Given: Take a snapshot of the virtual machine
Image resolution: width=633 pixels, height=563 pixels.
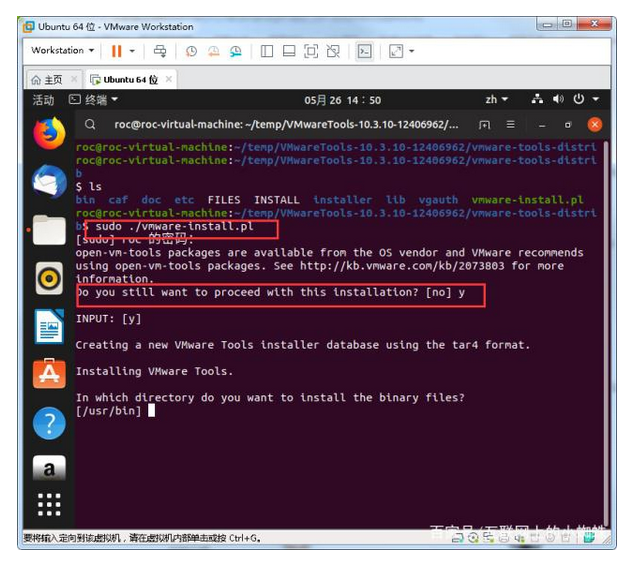Looking at the screenshot, I should coord(191,51).
